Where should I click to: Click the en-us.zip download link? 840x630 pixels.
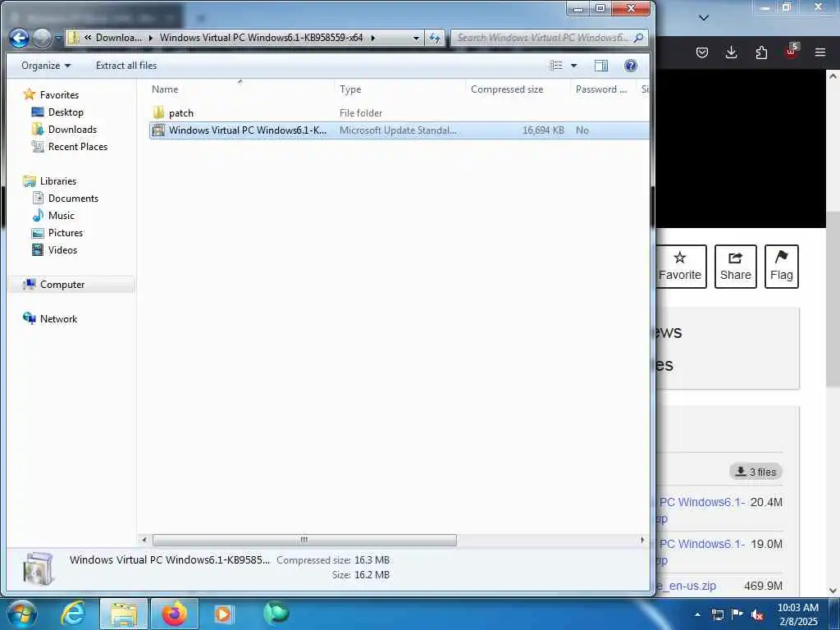688,586
